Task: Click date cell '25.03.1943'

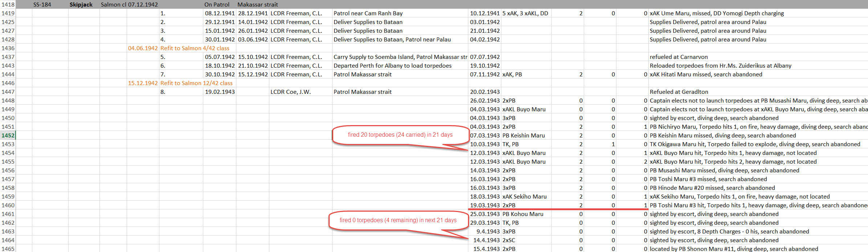Action: click(x=485, y=214)
